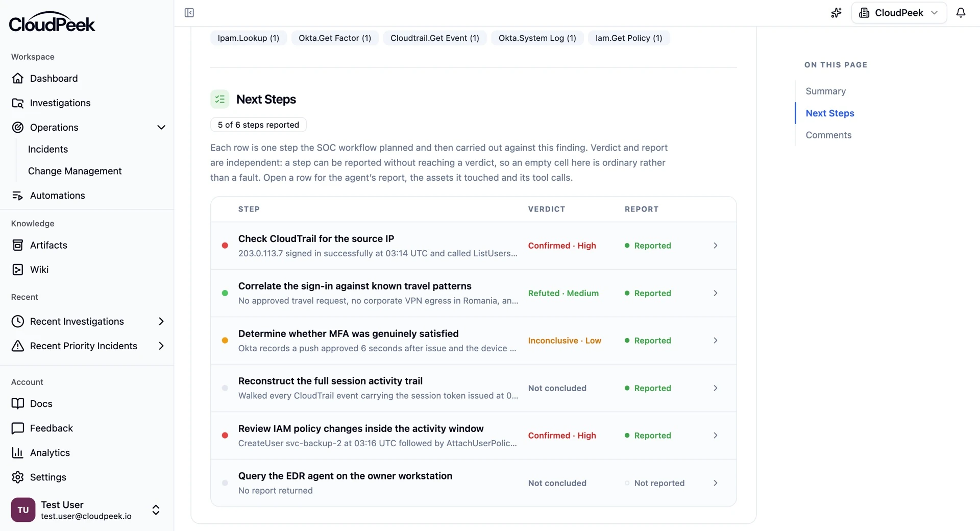The image size is (980, 531).
Task: Click 'Inconclusive · Low' verdict
Action: point(565,341)
